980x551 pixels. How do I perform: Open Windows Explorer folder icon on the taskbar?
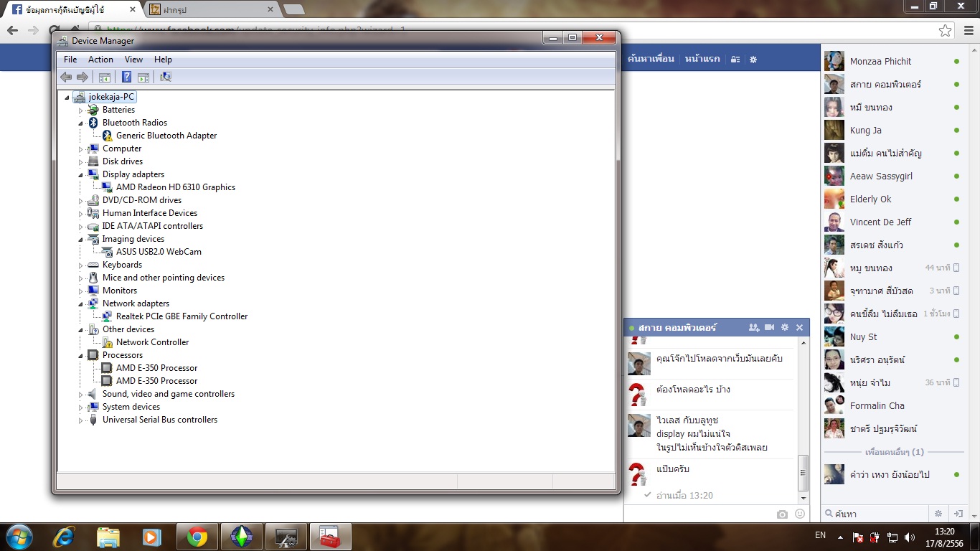[108, 537]
